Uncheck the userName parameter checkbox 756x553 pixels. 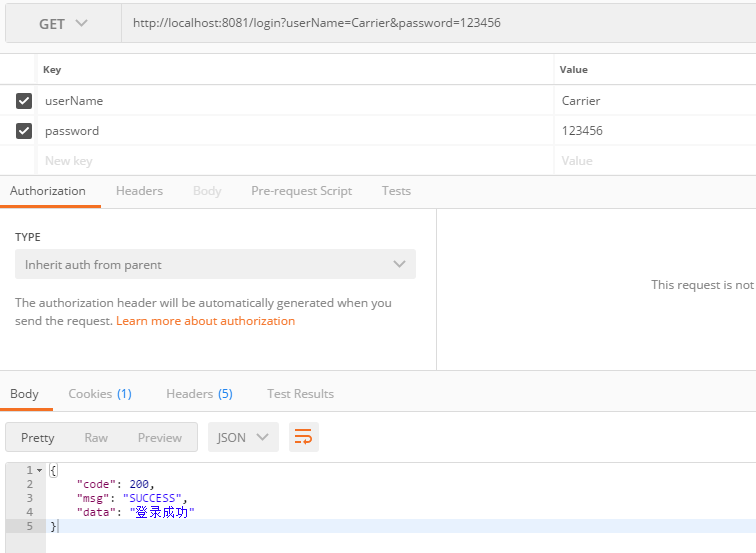point(24,101)
